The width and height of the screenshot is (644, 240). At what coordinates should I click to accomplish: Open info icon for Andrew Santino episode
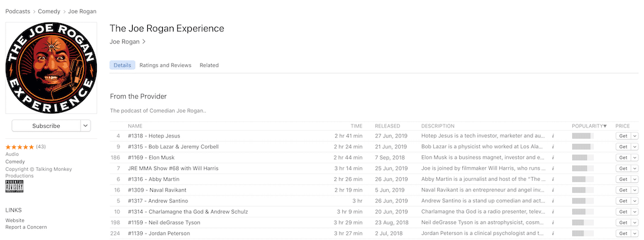coord(553,201)
